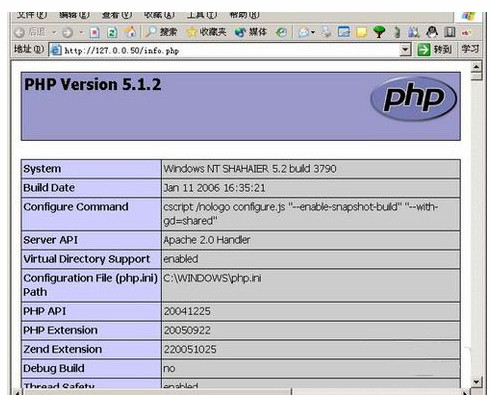
Task: Open the 编辑(E) Edit menu
Action: (74, 15)
